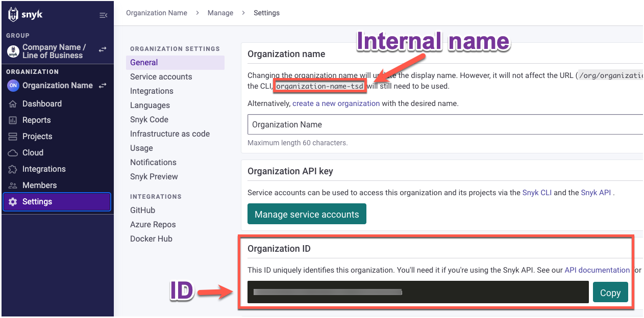Click the organization-name-tsd code text
The height and width of the screenshot is (318, 644).
tap(320, 86)
